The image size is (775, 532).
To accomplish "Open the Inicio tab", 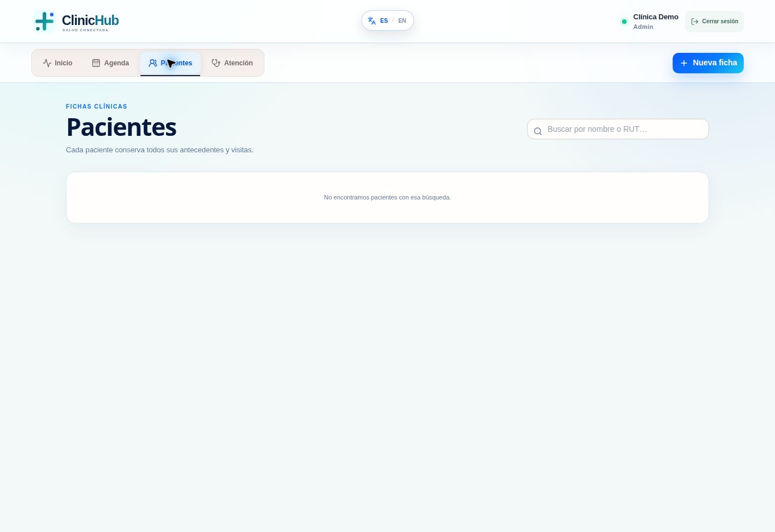I will [x=57, y=63].
